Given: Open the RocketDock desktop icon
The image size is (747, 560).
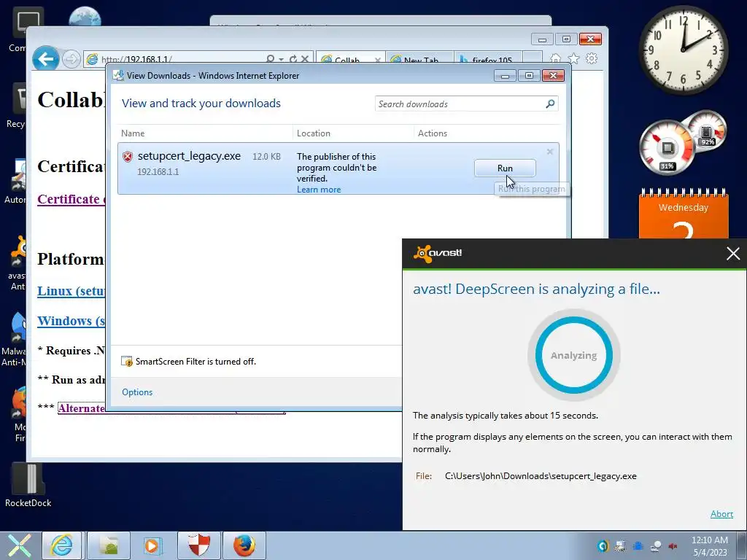Looking at the screenshot, I should point(28,483).
